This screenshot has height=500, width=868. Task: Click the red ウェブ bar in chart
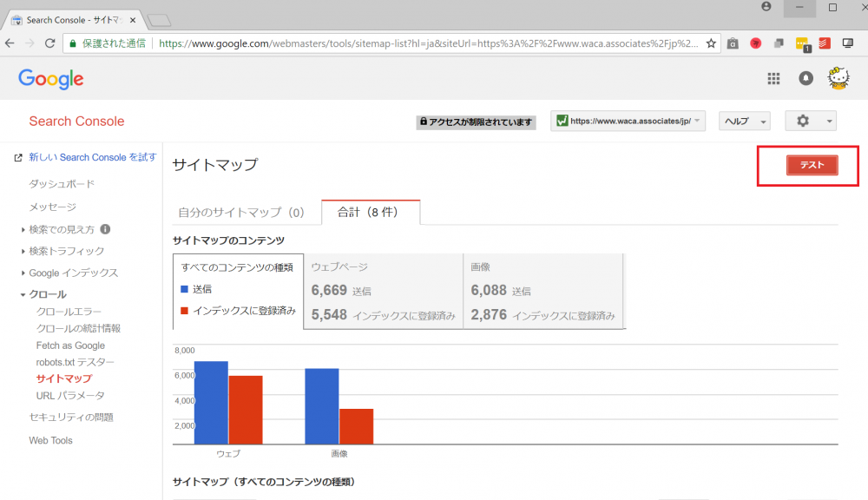pos(246,410)
